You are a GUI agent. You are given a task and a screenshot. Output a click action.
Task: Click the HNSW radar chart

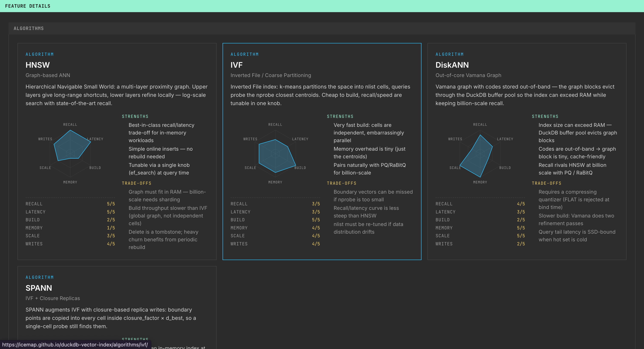(70, 153)
